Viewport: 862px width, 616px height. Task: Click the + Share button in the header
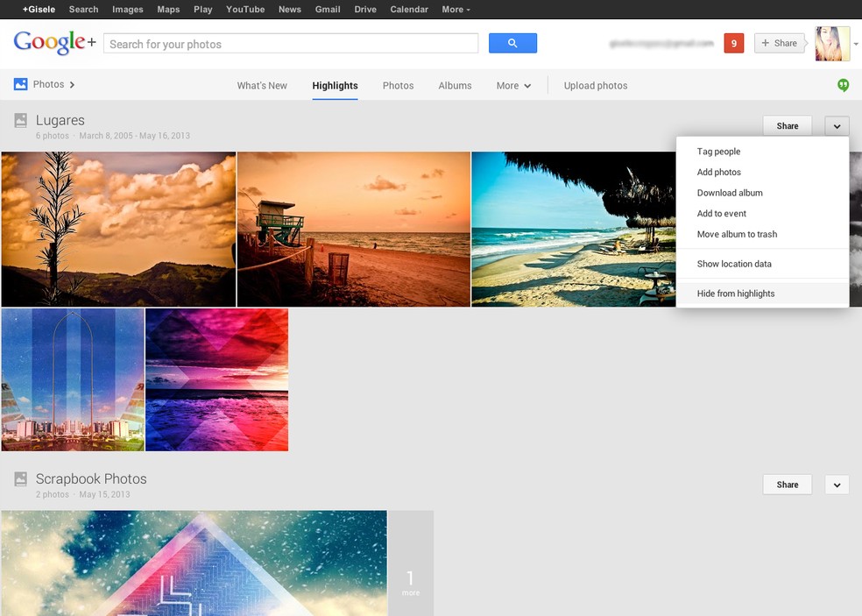pos(780,43)
